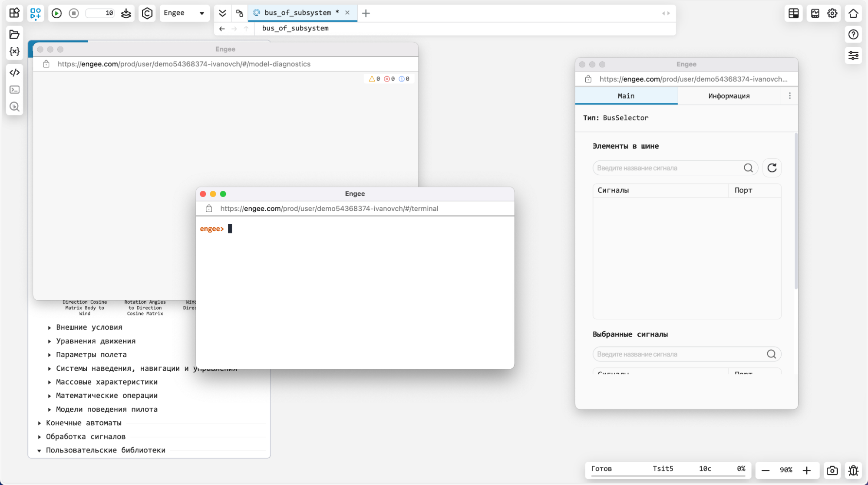Click the layered download icon beside time field
The width and height of the screenshot is (868, 485).
[126, 13]
